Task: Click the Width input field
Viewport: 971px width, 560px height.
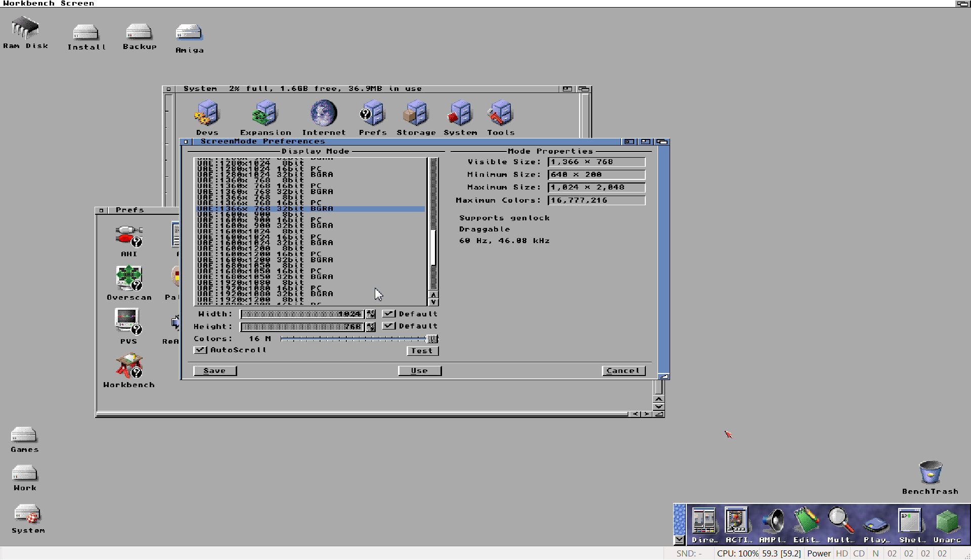Action: point(302,314)
